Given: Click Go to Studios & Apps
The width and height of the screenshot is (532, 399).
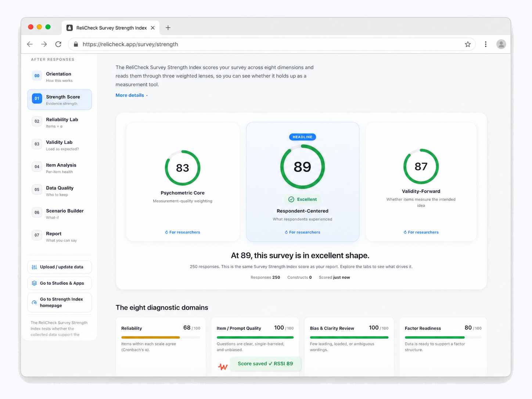Looking at the screenshot, I should tap(60, 283).
